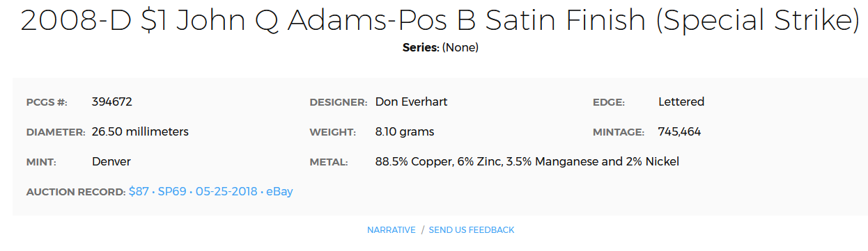
Task: Select the PCGS number 394672
Action: [x=112, y=102]
